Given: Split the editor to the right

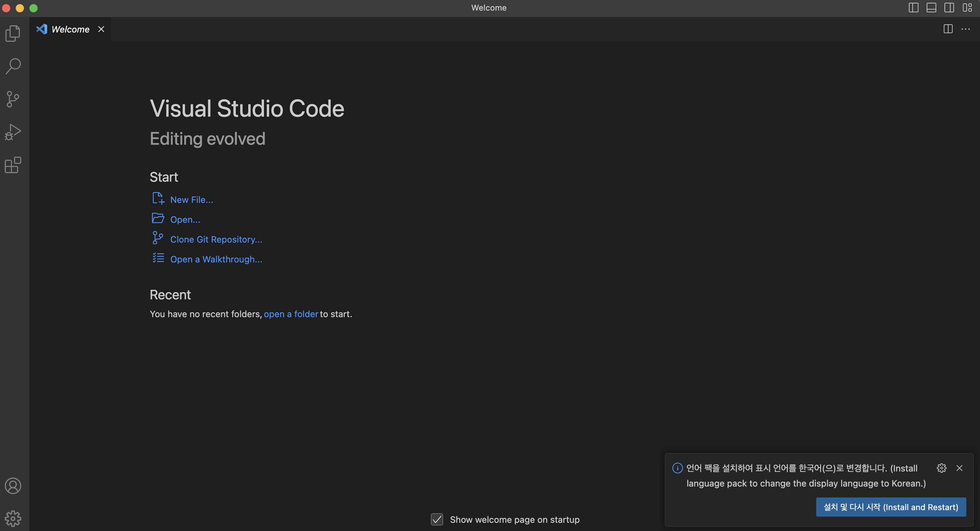Looking at the screenshot, I should point(948,29).
